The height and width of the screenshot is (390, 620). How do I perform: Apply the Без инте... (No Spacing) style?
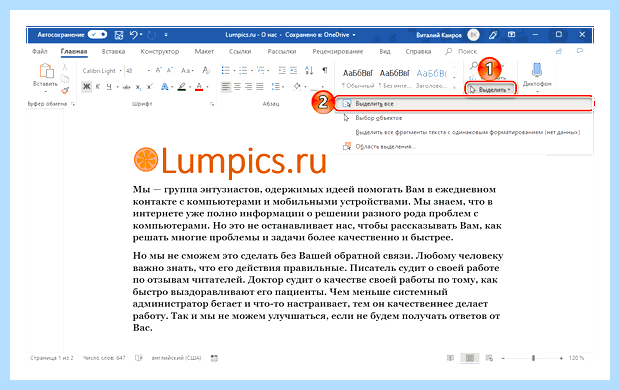tap(395, 78)
